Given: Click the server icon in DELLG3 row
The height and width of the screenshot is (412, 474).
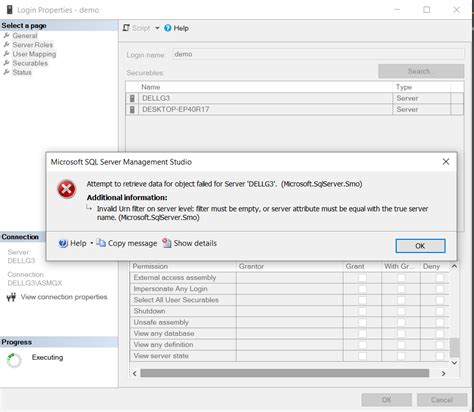Looking at the screenshot, I should coord(132,98).
